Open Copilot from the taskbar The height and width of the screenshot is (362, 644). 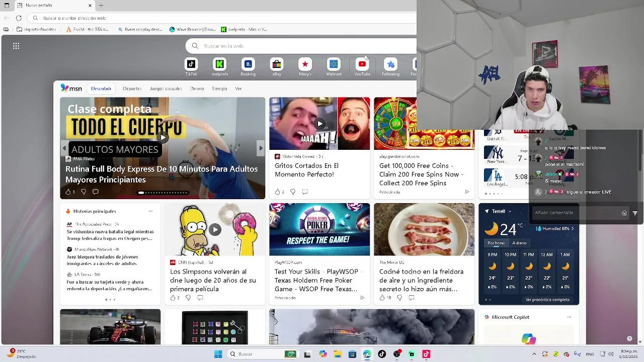click(323, 354)
